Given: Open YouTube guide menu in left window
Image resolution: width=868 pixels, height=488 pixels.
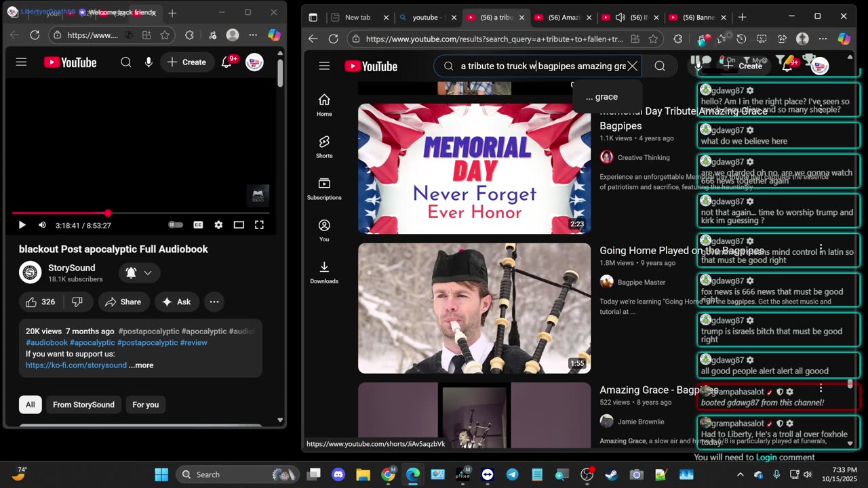Looking at the screenshot, I should [x=21, y=62].
